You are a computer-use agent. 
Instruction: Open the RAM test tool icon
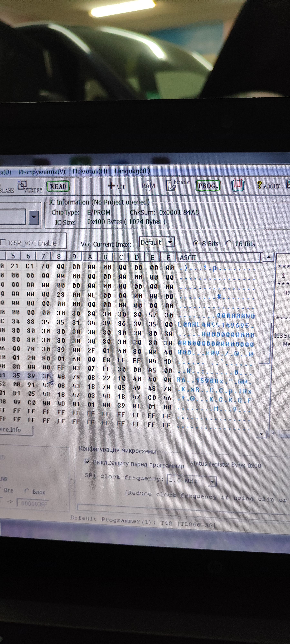(148, 186)
